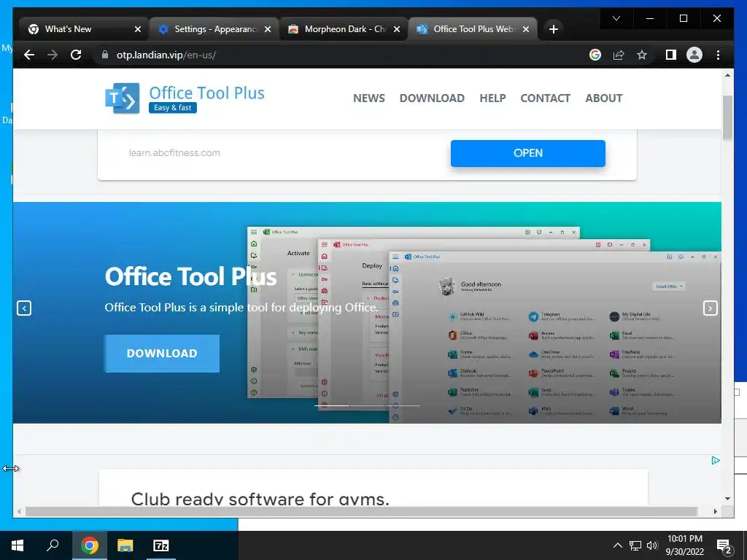Image resolution: width=747 pixels, height=560 pixels.
Task: Click the Office Tool Plus site title
Action: point(206,93)
